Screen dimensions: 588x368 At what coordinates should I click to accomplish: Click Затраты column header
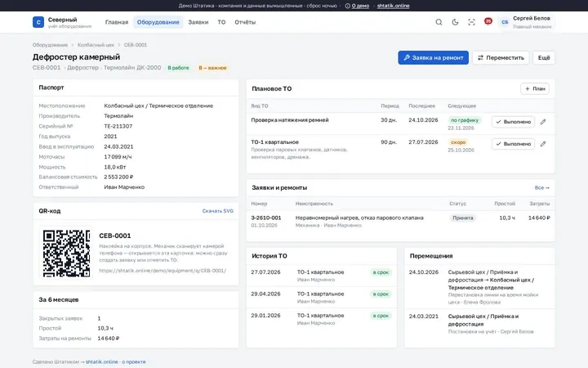click(x=539, y=204)
